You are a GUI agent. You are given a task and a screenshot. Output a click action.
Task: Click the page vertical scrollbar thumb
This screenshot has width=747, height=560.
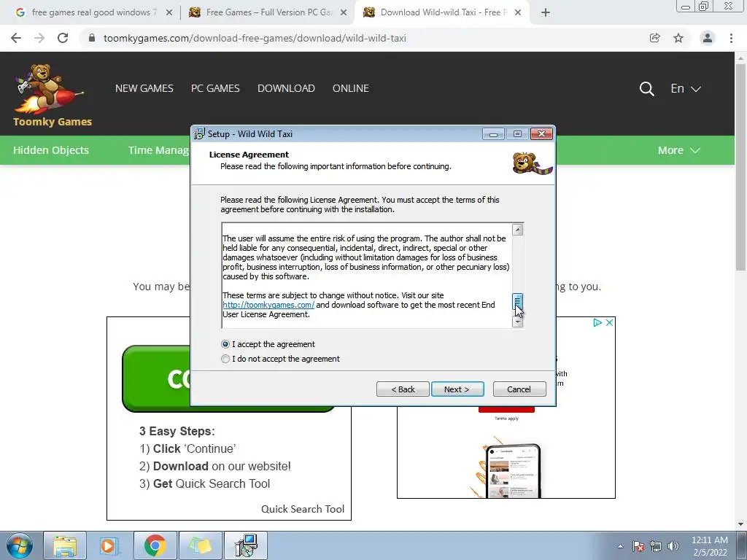tap(740, 167)
